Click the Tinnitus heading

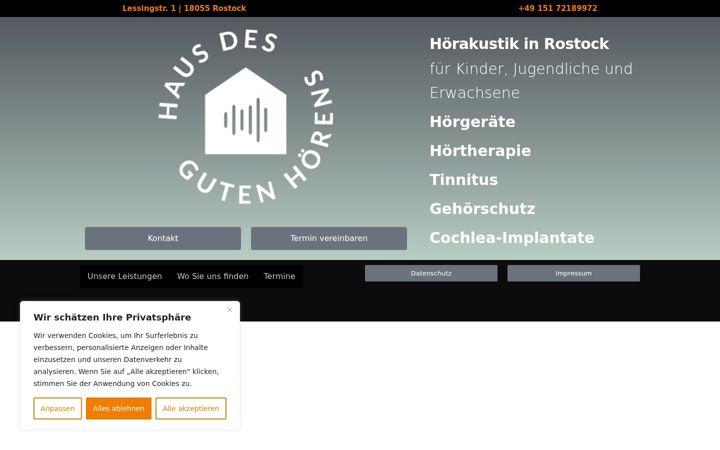464,180
